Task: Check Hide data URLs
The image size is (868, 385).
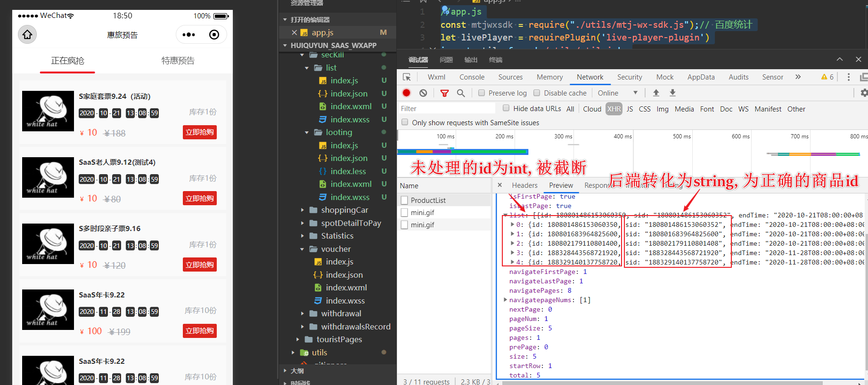Action: pos(506,108)
